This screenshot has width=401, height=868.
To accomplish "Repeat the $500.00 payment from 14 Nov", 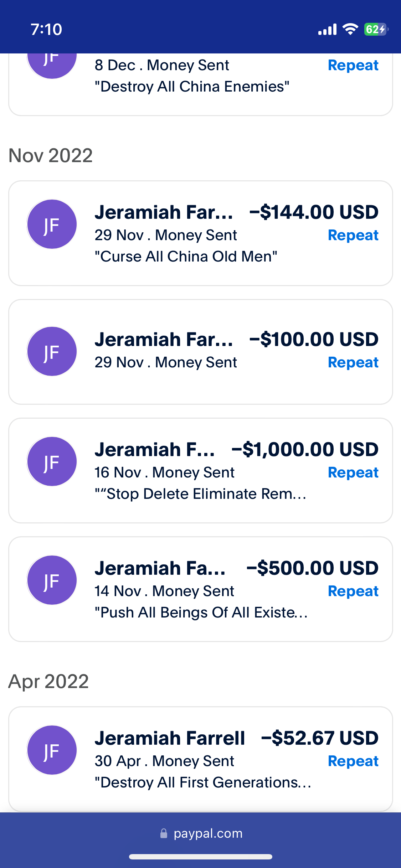I will click(x=353, y=591).
